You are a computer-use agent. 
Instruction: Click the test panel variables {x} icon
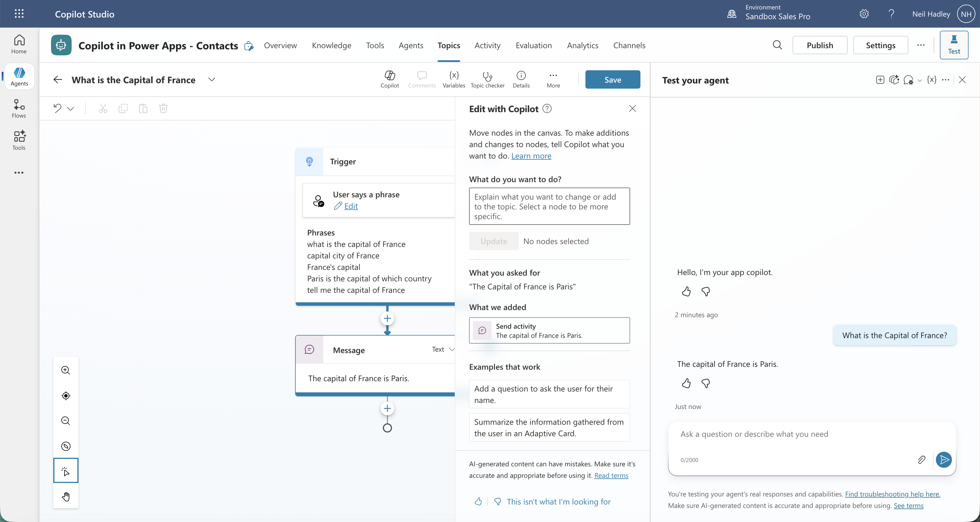(x=932, y=80)
